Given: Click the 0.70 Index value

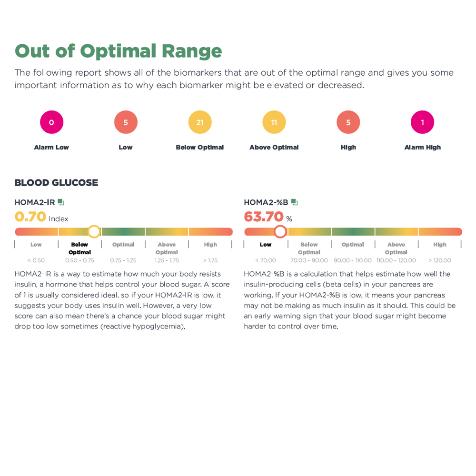Looking at the screenshot, I should pyautogui.click(x=30, y=217).
